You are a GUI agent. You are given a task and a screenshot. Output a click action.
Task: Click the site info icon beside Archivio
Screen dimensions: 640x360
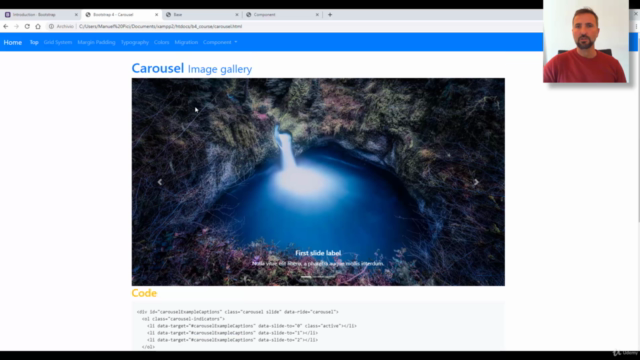pyautogui.click(x=51, y=26)
